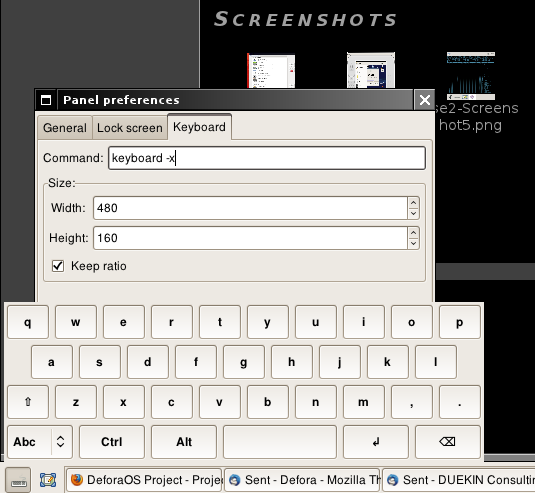Viewport: 535px width, 493px height.
Task: Tap the Alt key on virtual keyboard
Action: 184,442
